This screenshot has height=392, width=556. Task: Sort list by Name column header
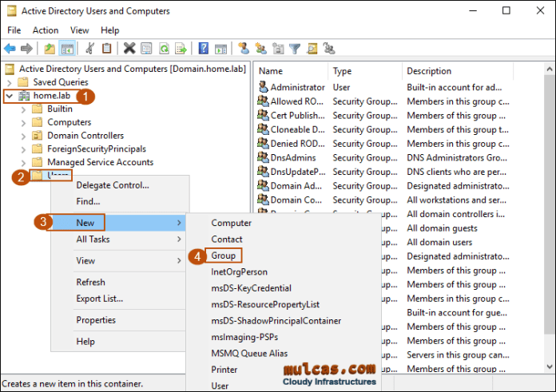292,71
